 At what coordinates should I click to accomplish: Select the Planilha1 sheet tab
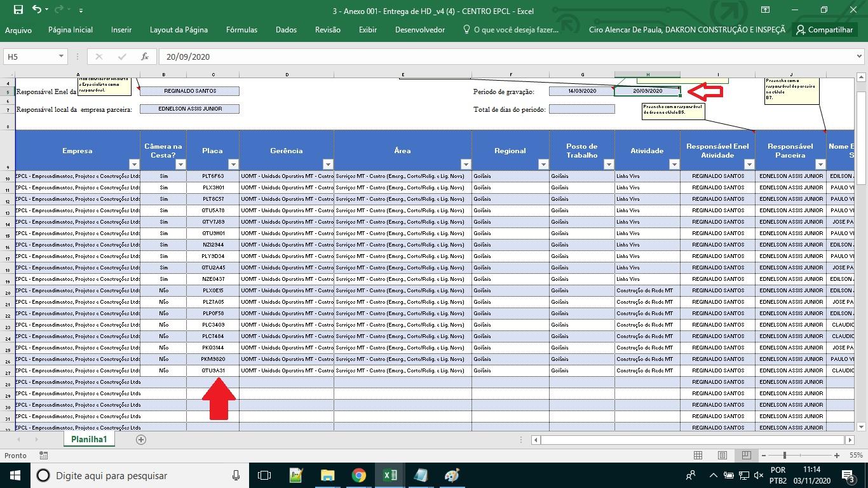[x=89, y=439]
